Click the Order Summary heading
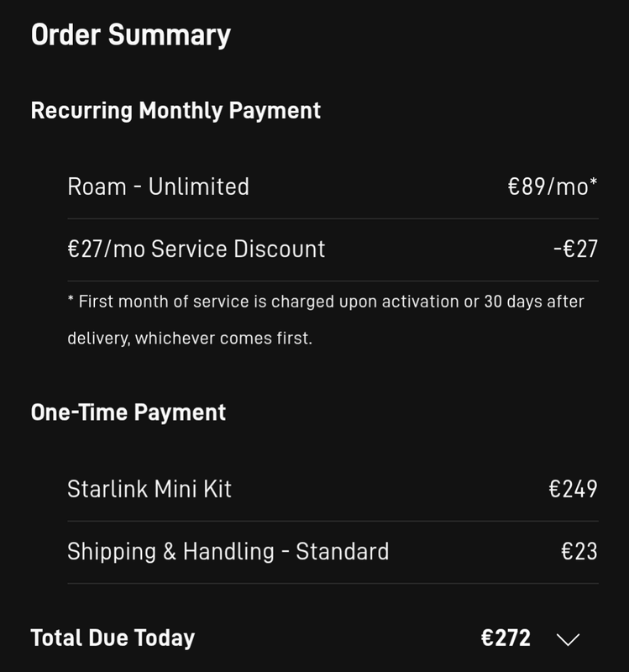The height and width of the screenshot is (672, 629). 130,35
